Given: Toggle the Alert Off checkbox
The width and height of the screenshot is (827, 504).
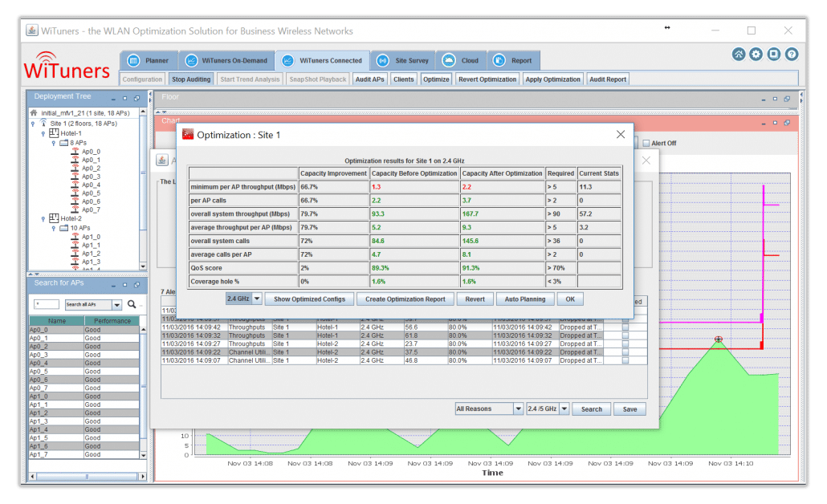Looking at the screenshot, I should click(x=646, y=143).
